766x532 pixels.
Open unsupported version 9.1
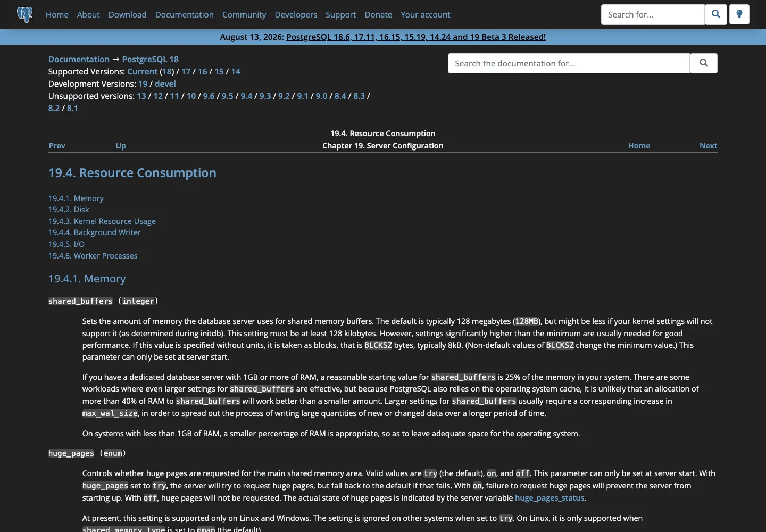pyautogui.click(x=303, y=96)
